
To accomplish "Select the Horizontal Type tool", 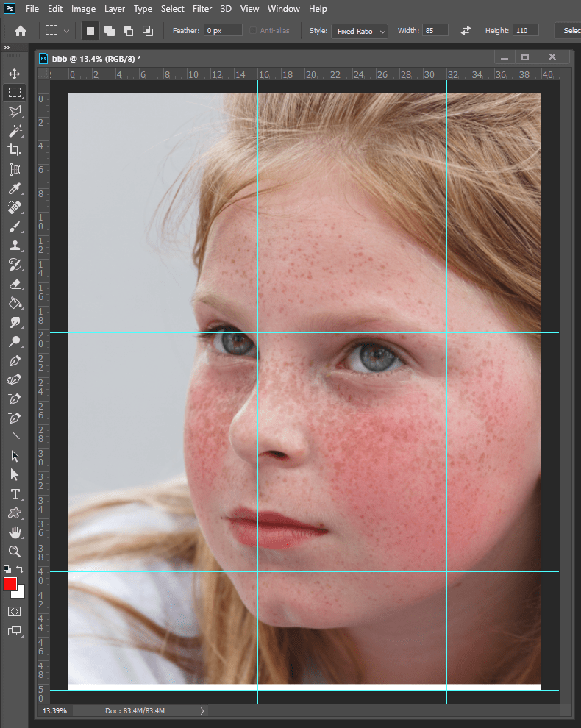I will (x=15, y=494).
